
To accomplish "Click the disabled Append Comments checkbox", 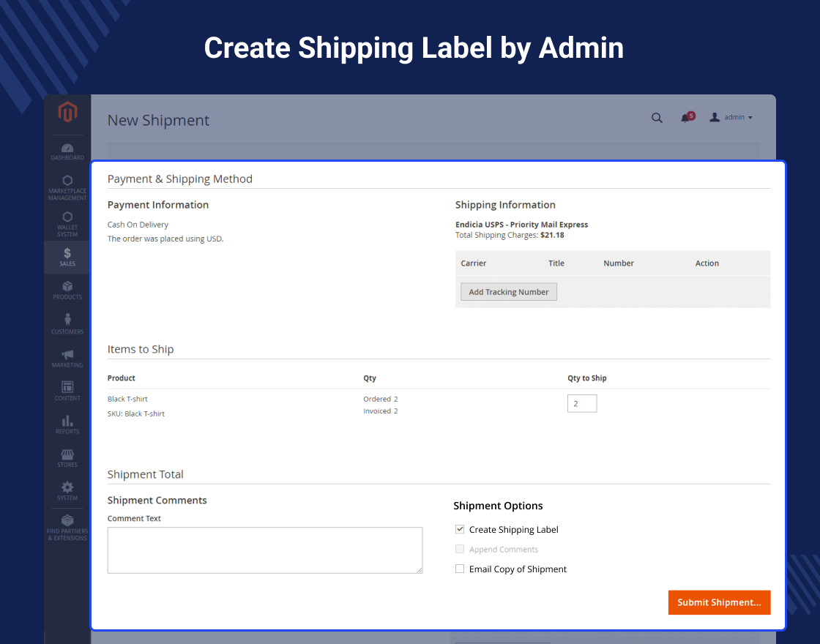I will (x=460, y=549).
